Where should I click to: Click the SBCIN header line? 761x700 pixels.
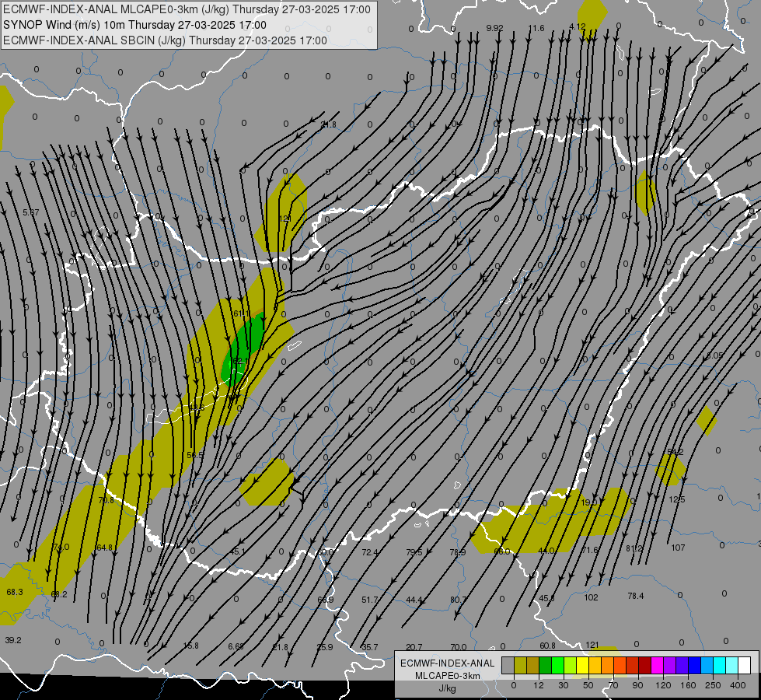165,40
